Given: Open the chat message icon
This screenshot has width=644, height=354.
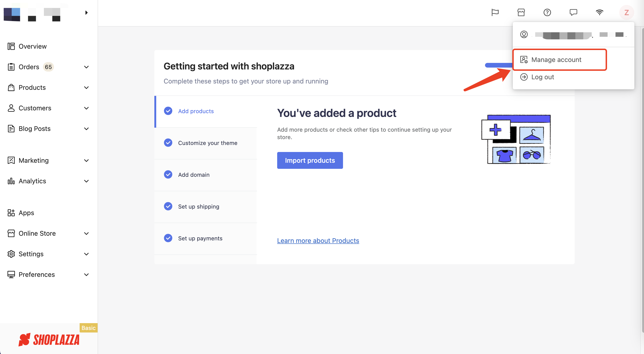Looking at the screenshot, I should pyautogui.click(x=573, y=12).
